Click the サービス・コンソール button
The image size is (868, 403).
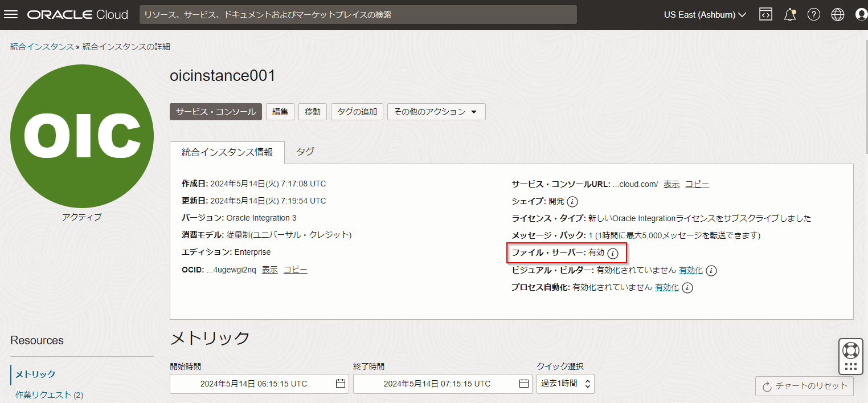(x=216, y=112)
